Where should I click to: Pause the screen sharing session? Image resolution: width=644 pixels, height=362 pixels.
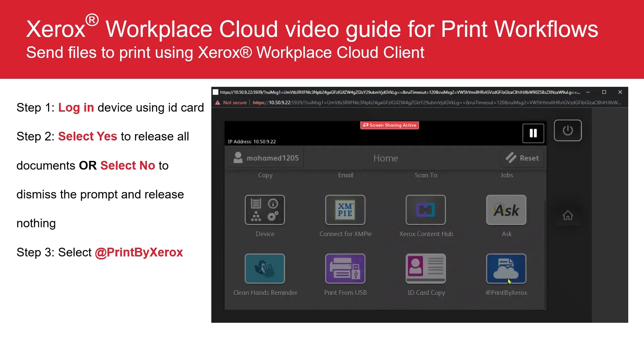pos(533,133)
